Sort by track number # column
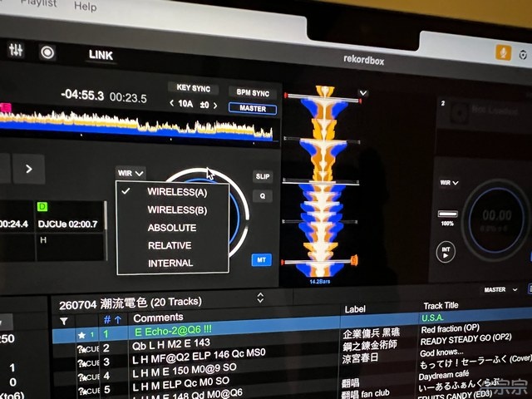This screenshot has width=532, height=399. click(x=112, y=319)
